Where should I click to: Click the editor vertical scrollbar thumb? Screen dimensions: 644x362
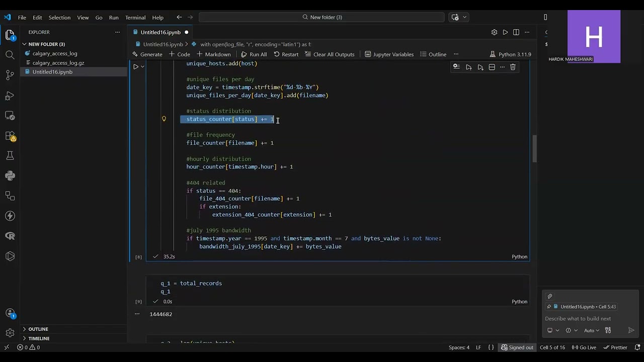[534, 149]
